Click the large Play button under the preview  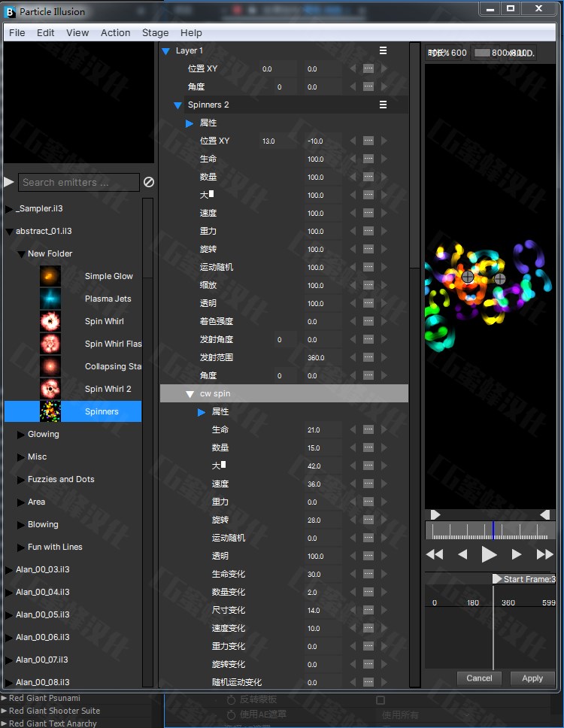(x=489, y=555)
